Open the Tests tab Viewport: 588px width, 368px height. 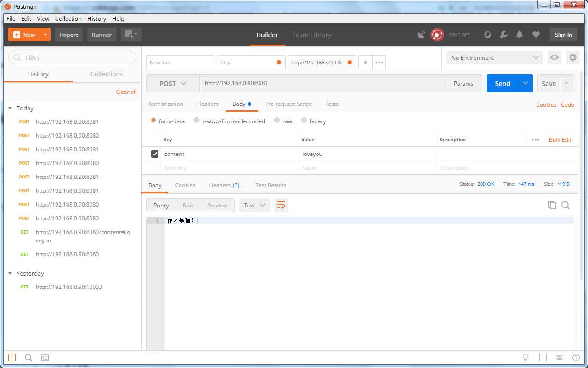click(332, 104)
